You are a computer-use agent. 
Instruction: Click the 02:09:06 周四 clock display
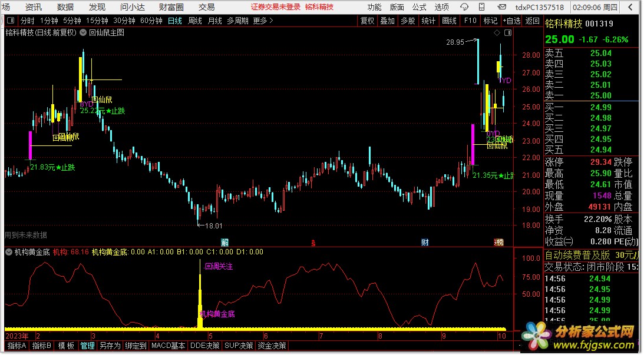[x=595, y=7]
